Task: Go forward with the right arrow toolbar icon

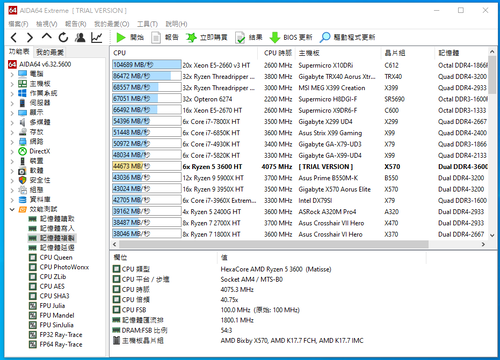Action: (30, 37)
